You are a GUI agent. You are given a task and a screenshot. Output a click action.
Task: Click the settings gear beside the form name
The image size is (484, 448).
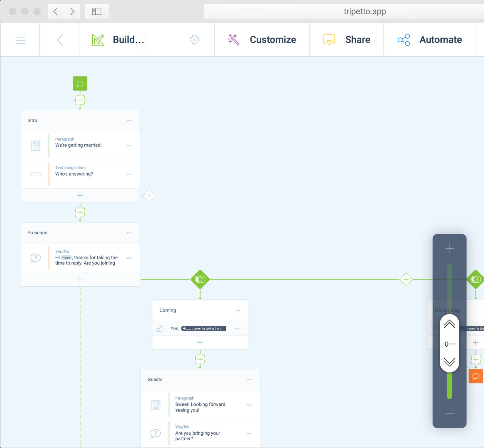point(194,40)
